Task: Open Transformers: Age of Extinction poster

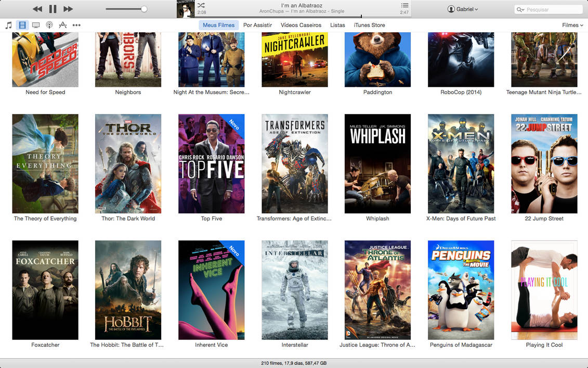Action: click(x=295, y=164)
